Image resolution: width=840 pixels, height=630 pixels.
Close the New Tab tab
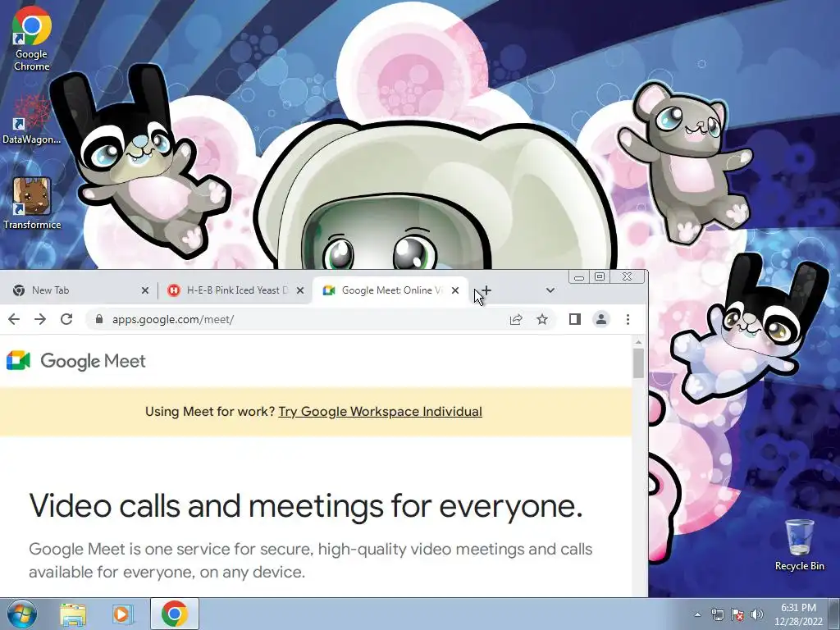tap(144, 290)
